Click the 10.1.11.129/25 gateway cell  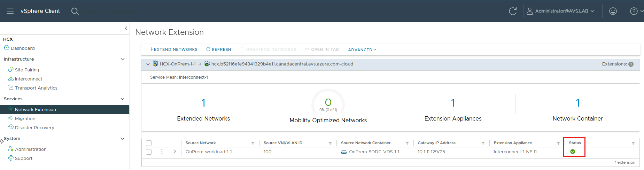(x=431, y=152)
